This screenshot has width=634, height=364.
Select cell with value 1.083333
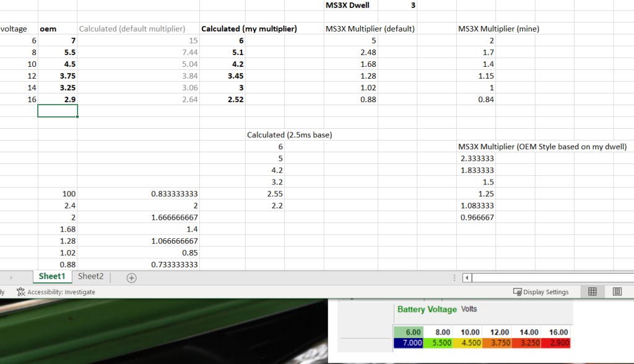point(476,206)
